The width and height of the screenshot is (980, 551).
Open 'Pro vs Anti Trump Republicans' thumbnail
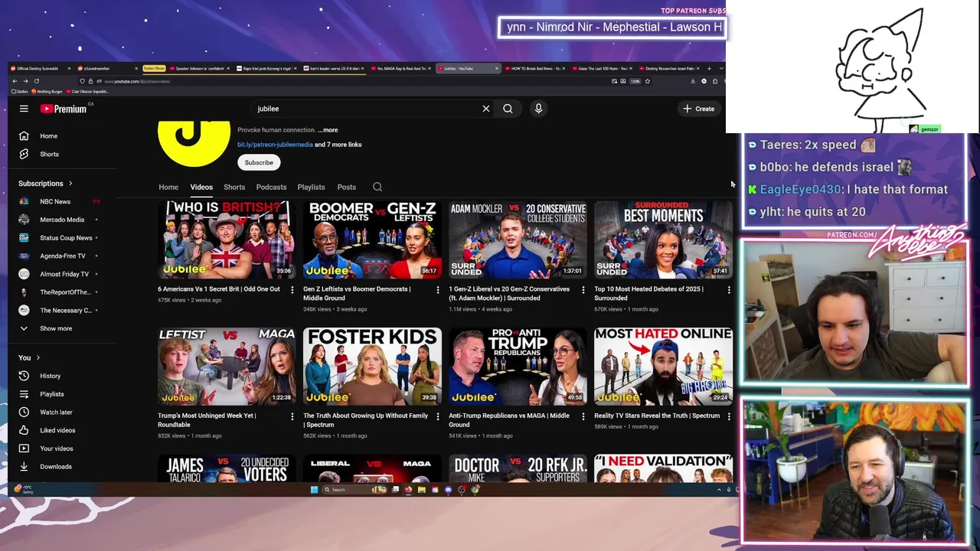click(x=518, y=366)
